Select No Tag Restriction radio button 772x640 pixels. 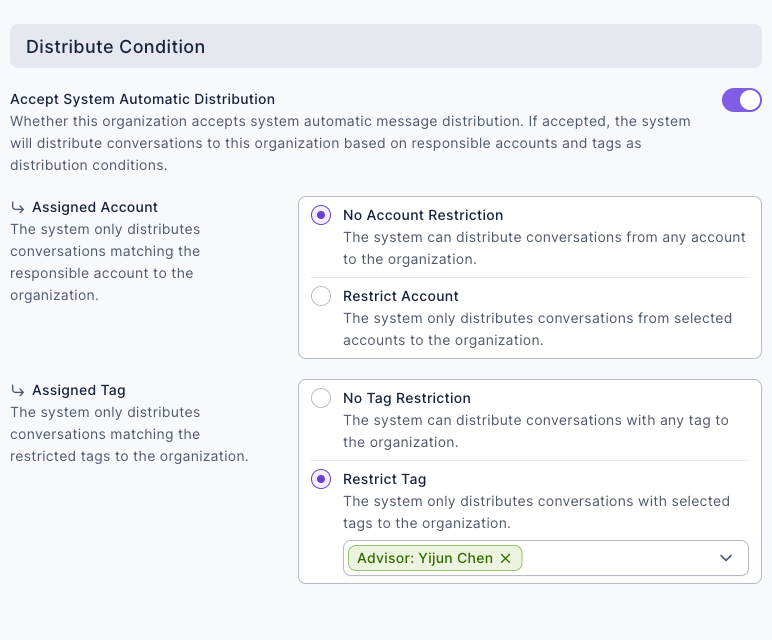(x=321, y=398)
